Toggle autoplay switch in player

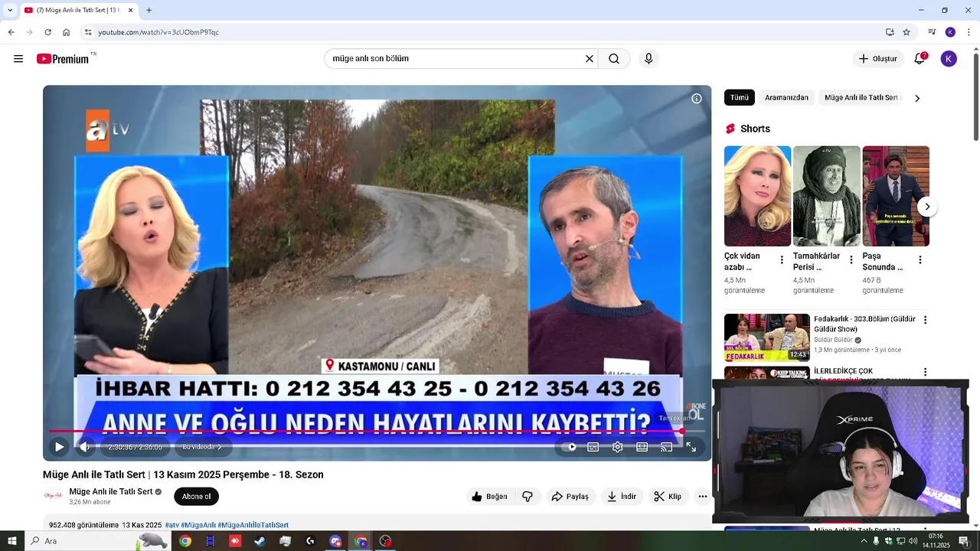pyautogui.click(x=569, y=447)
